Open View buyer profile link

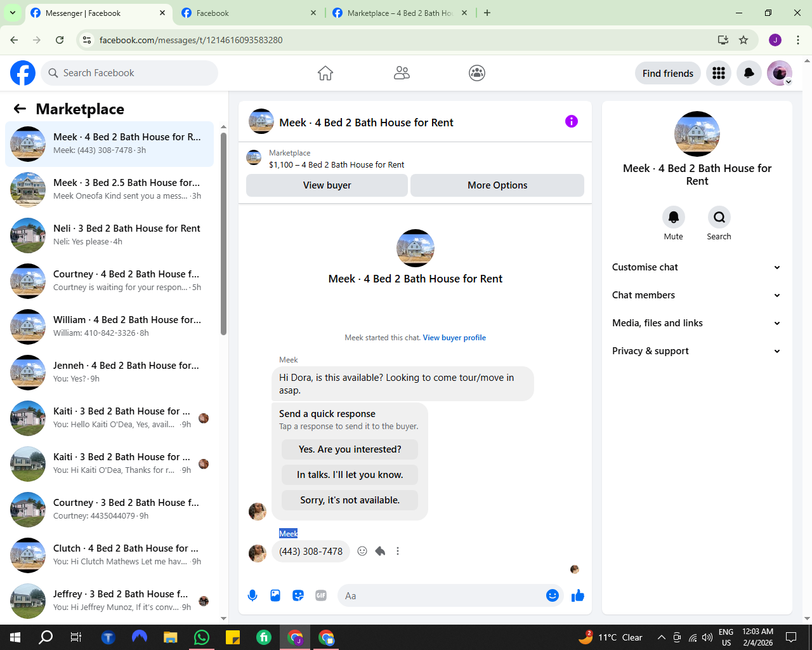coord(454,338)
